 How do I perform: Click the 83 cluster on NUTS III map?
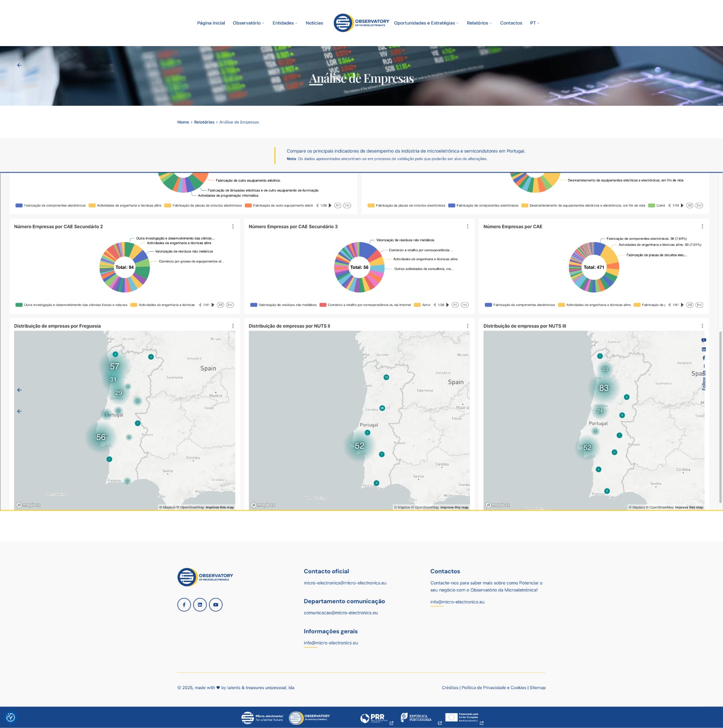[x=604, y=388]
